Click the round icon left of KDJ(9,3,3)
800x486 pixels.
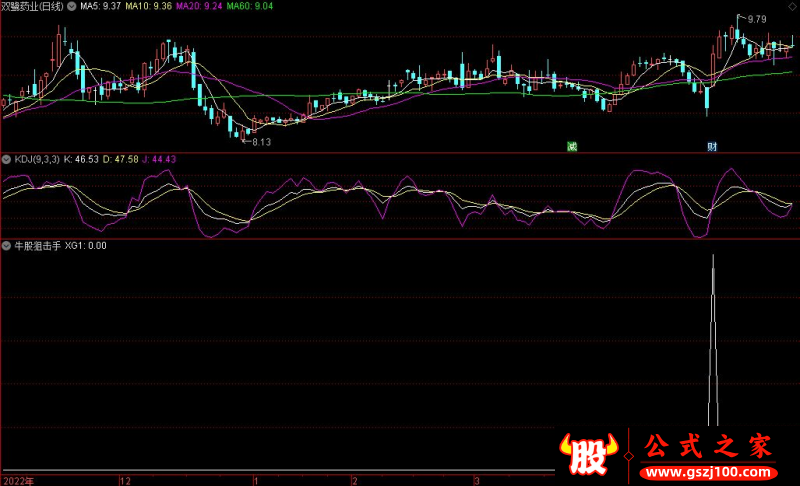coord(6,159)
